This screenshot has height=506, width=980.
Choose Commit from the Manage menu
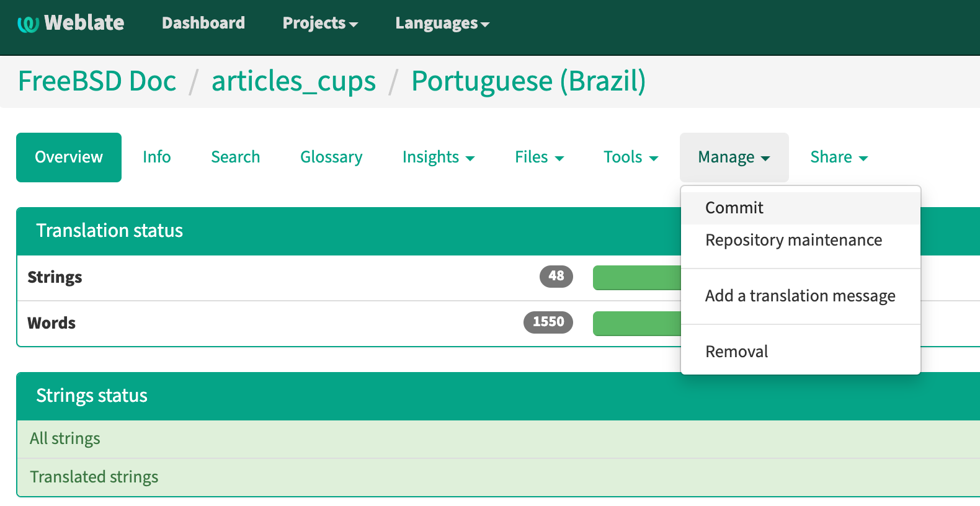801,208
